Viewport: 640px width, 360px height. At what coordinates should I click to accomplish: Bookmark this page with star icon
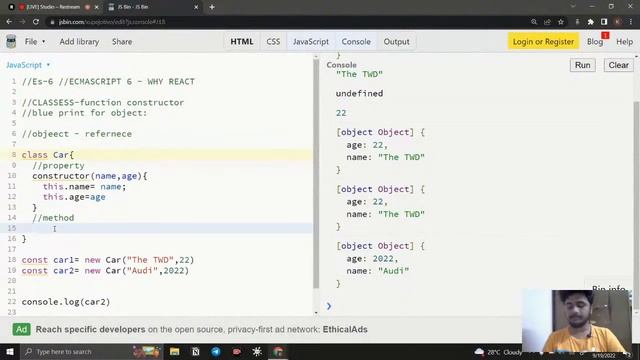561,22
